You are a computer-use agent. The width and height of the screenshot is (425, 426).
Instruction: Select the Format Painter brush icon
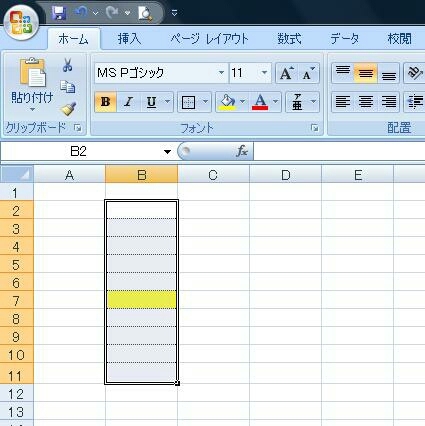click(68, 109)
